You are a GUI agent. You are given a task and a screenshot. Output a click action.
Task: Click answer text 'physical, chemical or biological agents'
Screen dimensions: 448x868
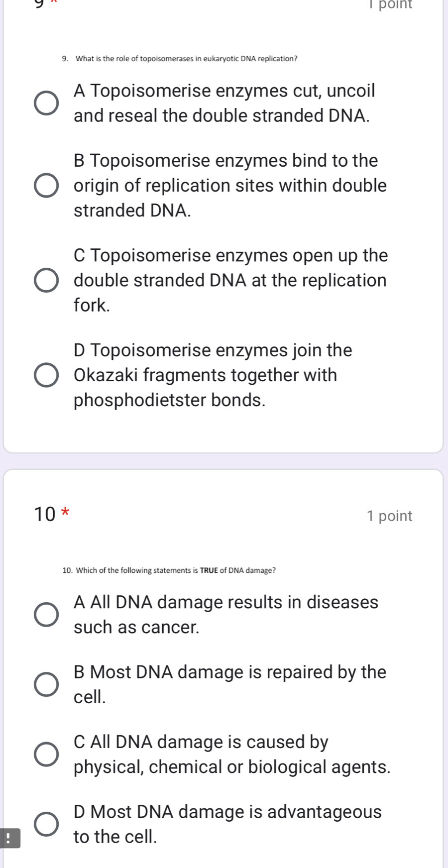pyautogui.click(x=232, y=767)
